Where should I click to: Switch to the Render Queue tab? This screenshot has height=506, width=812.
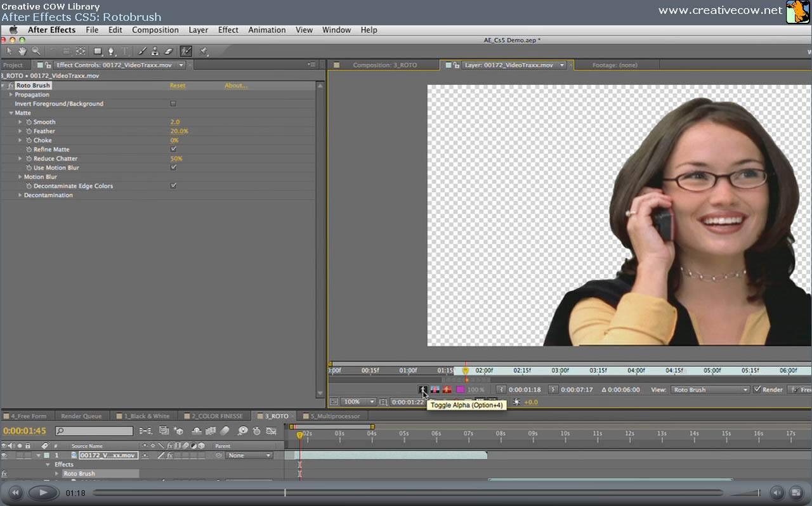[x=81, y=416]
